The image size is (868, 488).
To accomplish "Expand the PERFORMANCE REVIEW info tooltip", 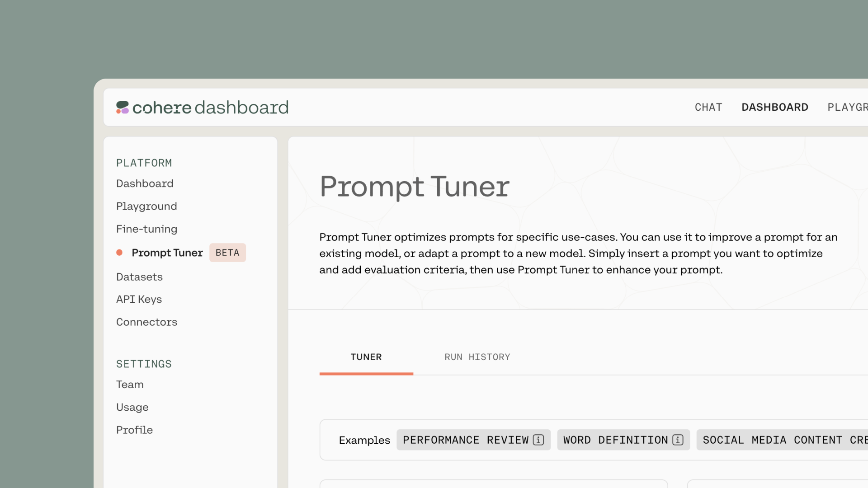I will [538, 440].
